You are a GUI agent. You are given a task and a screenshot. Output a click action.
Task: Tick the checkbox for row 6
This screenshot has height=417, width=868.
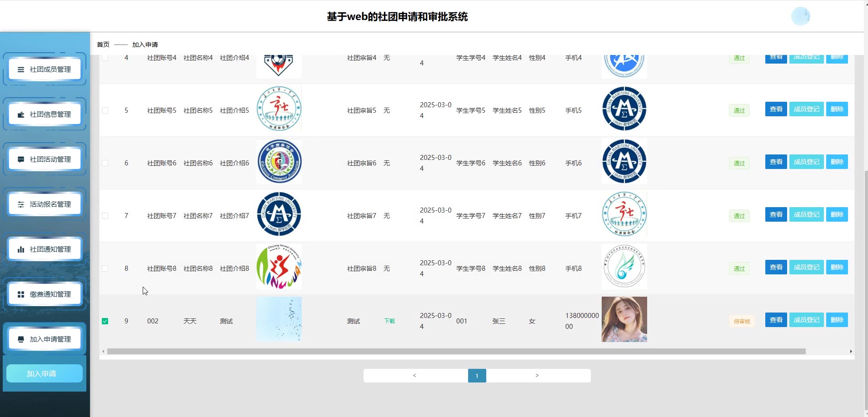(x=105, y=163)
